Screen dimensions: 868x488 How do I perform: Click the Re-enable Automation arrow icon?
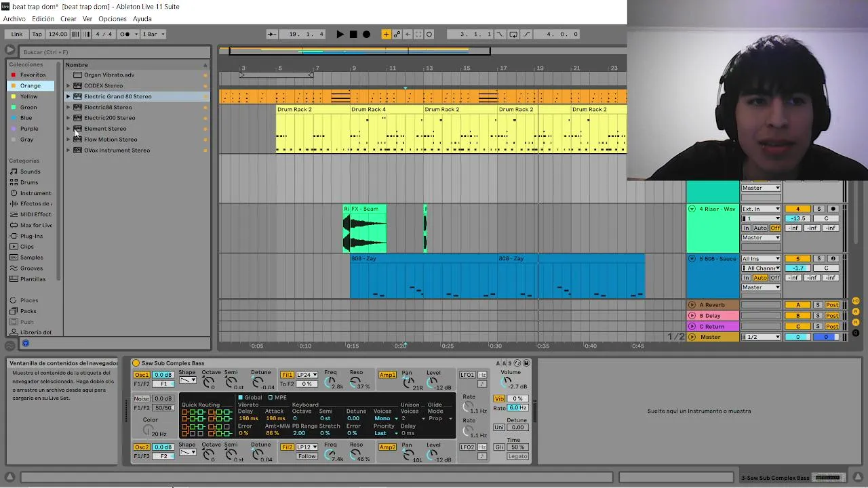tap(408, 34)
